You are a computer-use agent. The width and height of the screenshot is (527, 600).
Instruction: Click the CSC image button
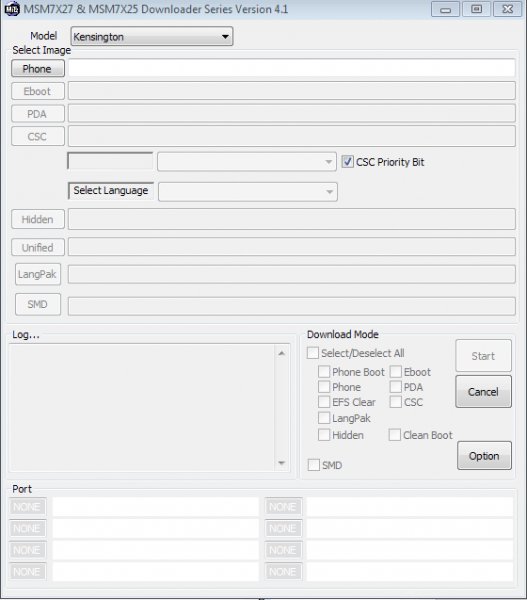(x=38, y=136)
